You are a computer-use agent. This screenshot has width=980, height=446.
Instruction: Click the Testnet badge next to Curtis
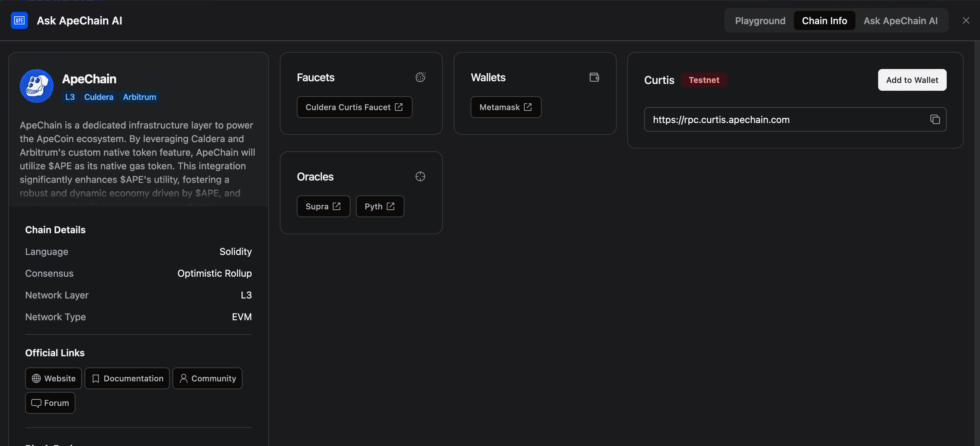tap(704, 80)
